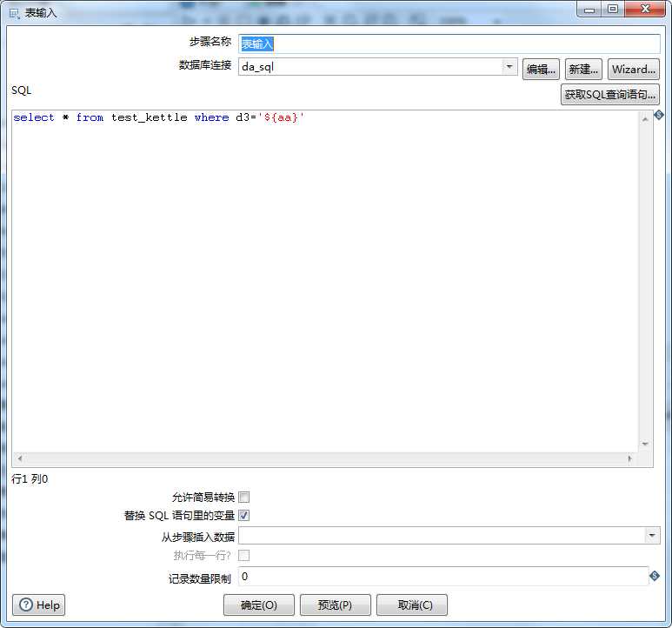This screenshot has width=672, height=628.
Task: Click the 'select' keyword in SQL
Action: (x=34, y=117)
